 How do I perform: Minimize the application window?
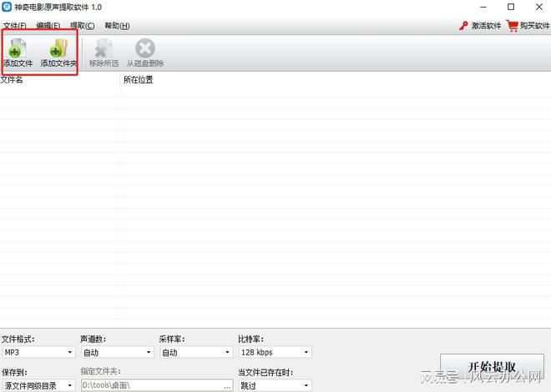pos(483,7)
